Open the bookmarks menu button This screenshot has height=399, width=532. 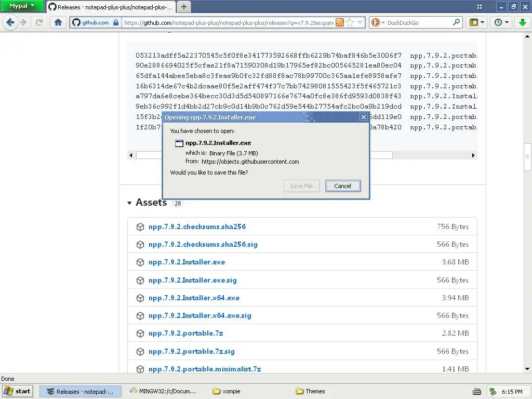pyautogui.click(x=477, y=23)
